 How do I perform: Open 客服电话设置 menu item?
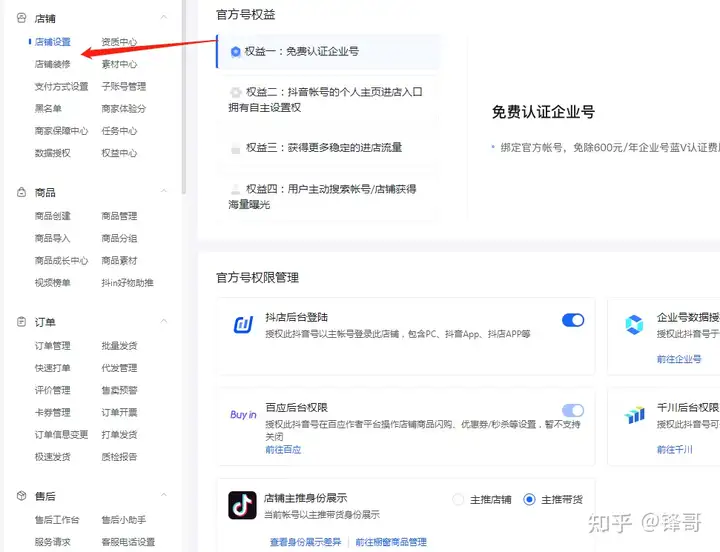(x=128, y=542)
